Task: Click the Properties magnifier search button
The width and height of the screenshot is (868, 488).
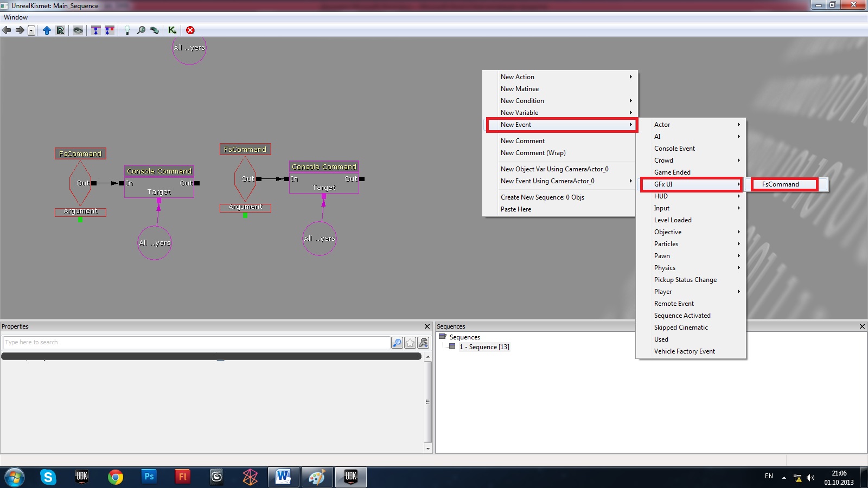Action: coord(397,343)
